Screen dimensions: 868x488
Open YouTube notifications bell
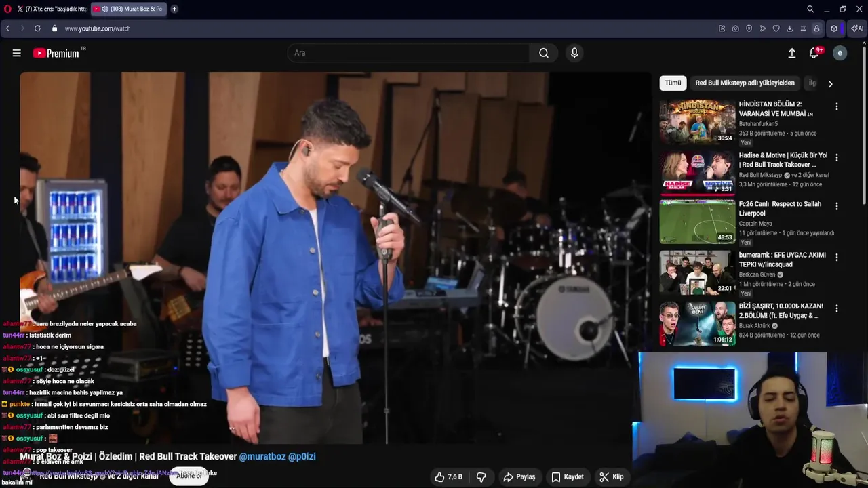pos(814,53)
